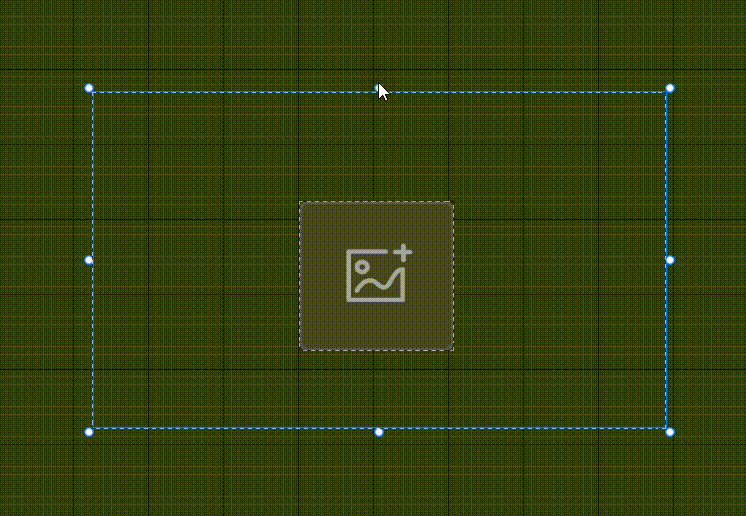Click the right-middle selection handle

670,260
